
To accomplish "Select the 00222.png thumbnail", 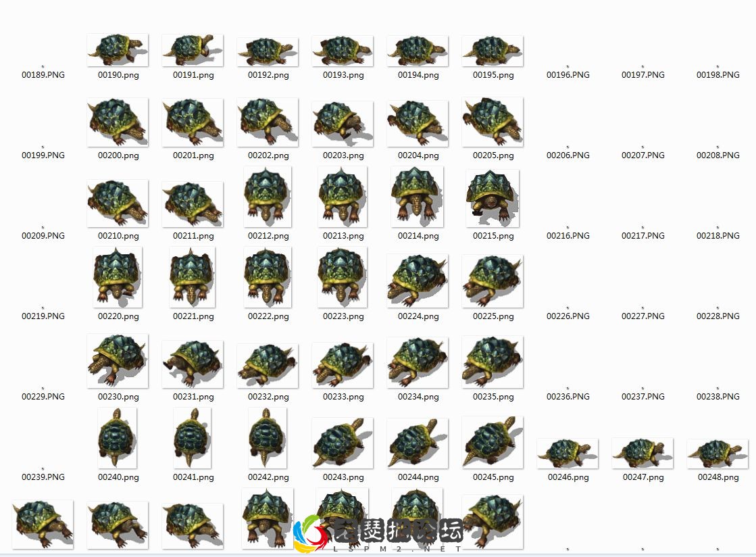I will coord(268,277).
